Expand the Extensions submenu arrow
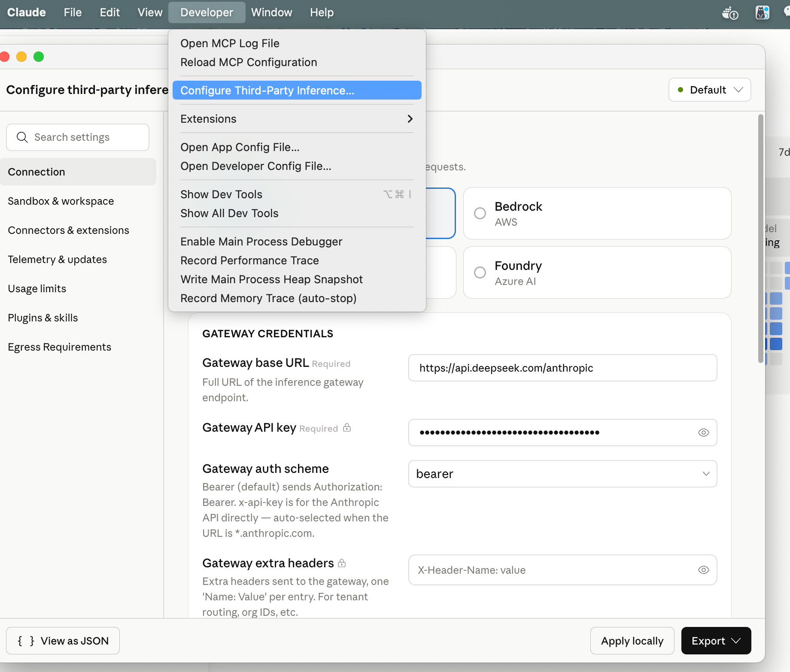 (x=410, y=119)
